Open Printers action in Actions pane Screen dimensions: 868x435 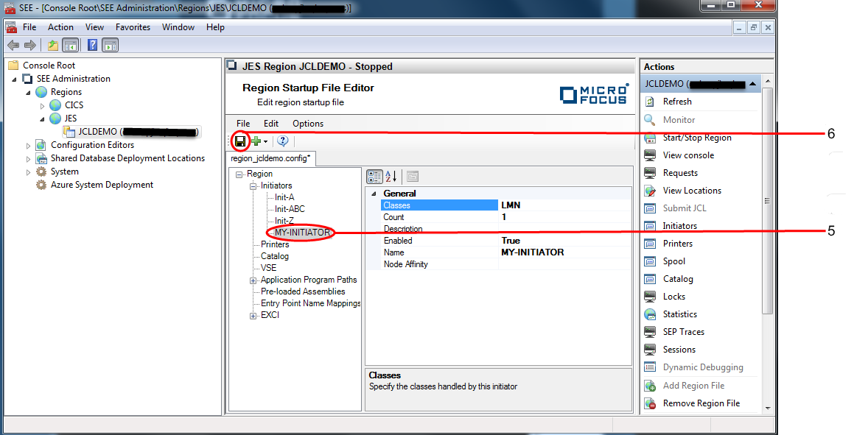[x=678, y=244]
